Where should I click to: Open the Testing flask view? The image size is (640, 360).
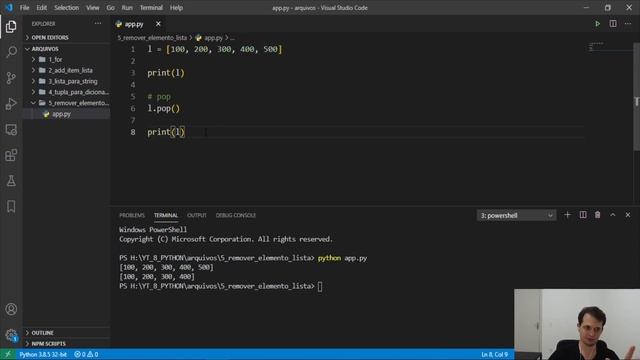click(11, 181)
